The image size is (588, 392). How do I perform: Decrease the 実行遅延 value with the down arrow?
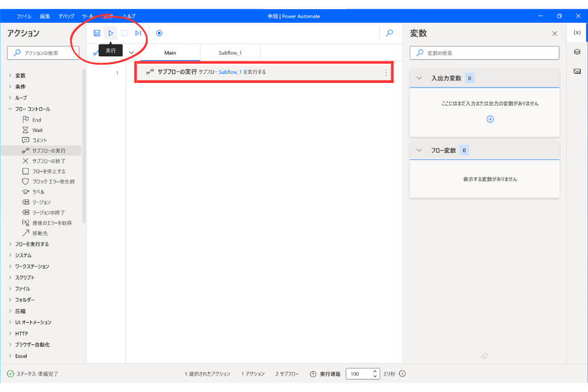point(375,376)
